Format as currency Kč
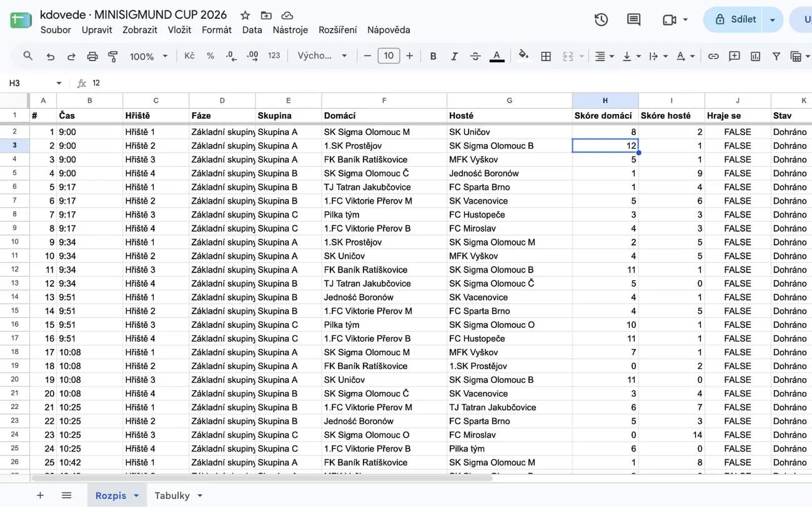Viewport: 812px width, 507px height. point(189,56)
